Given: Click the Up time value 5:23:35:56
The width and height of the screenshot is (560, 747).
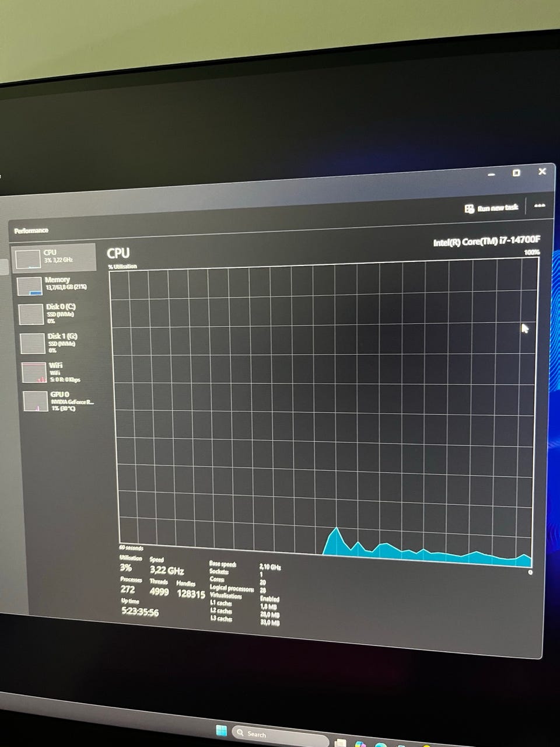Looking at the screenshot, I should point(140,612).
